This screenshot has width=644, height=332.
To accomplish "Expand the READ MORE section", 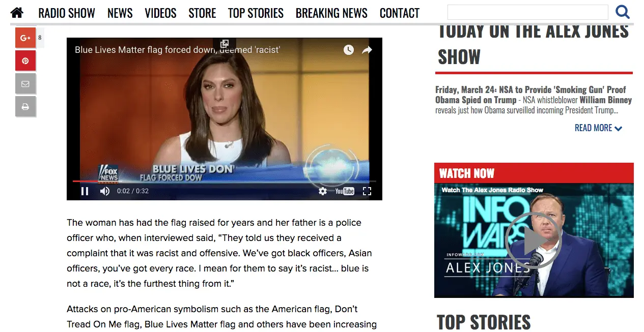I will pos(598,128).
